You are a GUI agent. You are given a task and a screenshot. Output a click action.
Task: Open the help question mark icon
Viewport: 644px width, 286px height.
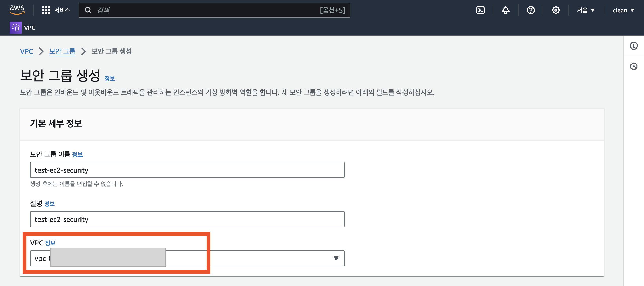coord(531,10)
